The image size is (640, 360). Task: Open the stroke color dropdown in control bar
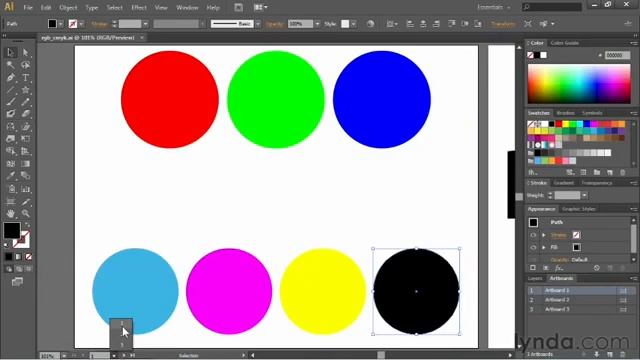(x=81, y=24)
